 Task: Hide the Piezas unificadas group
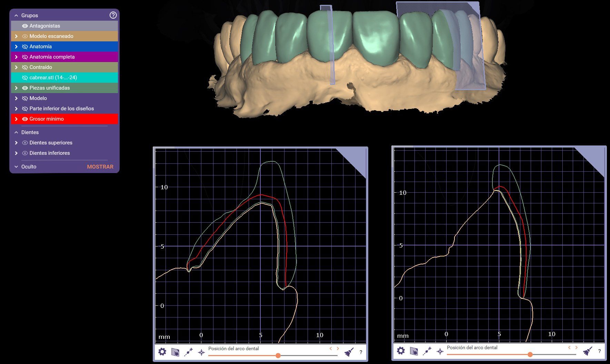coord(25,88)
